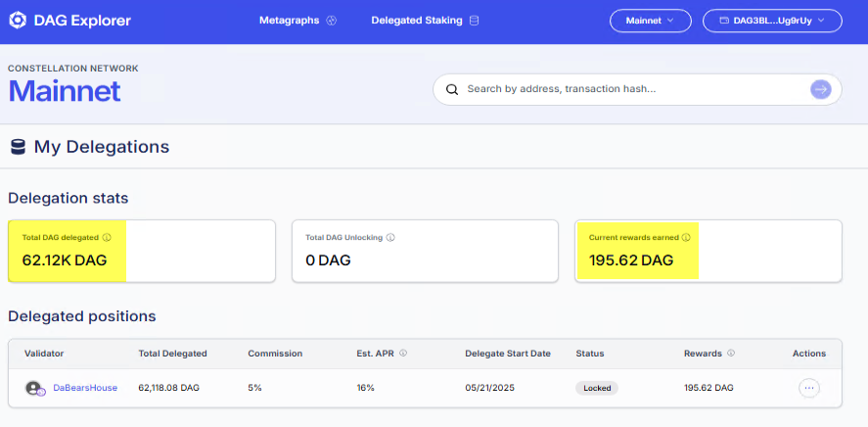Click the DAG Explorer logo icon
Image resolution: width=868 pixels, height=427 pixels.
coord(18,21)
